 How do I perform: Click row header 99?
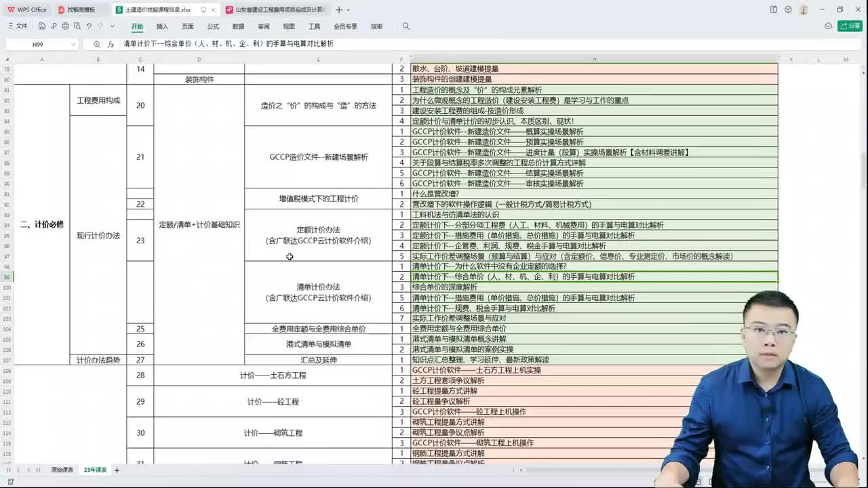pyautogui.click(x=7, y=277)
